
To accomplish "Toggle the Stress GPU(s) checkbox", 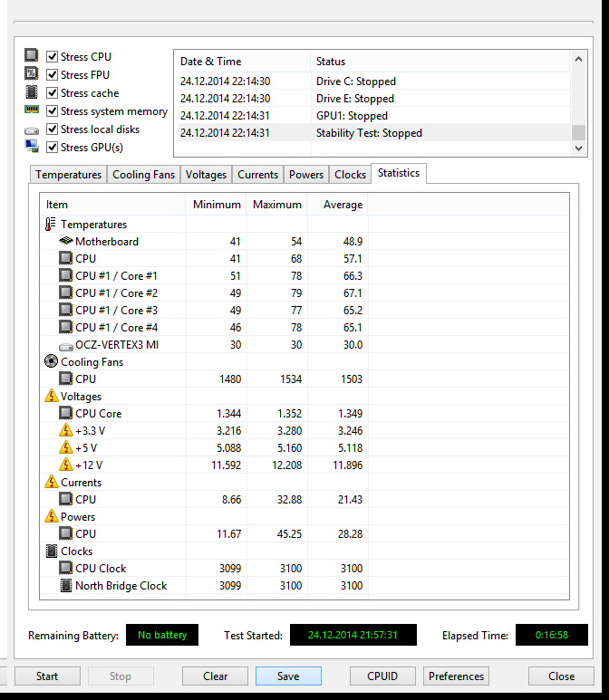I will 53,148.
